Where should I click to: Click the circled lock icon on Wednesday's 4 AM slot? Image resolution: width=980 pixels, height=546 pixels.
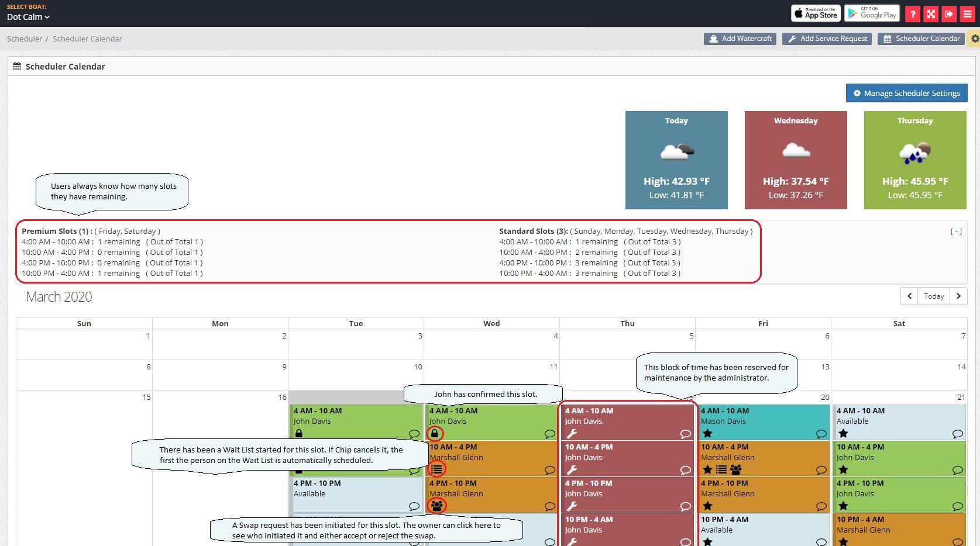click(435, 434)
